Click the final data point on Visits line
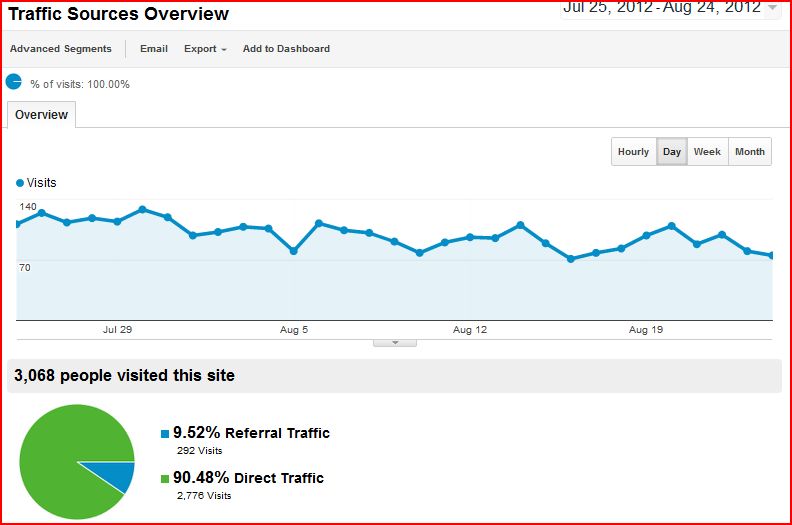 (771, 256)
